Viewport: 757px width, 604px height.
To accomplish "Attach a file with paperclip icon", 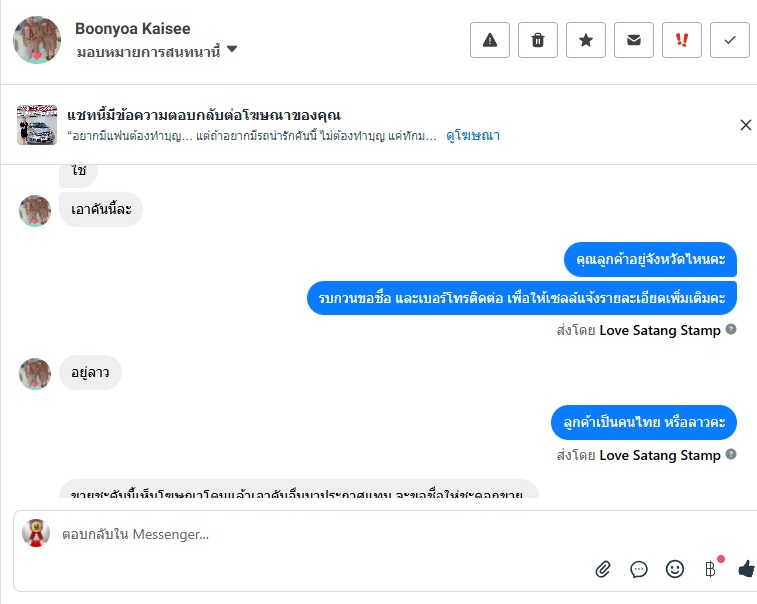I will [x=603, y=569].
